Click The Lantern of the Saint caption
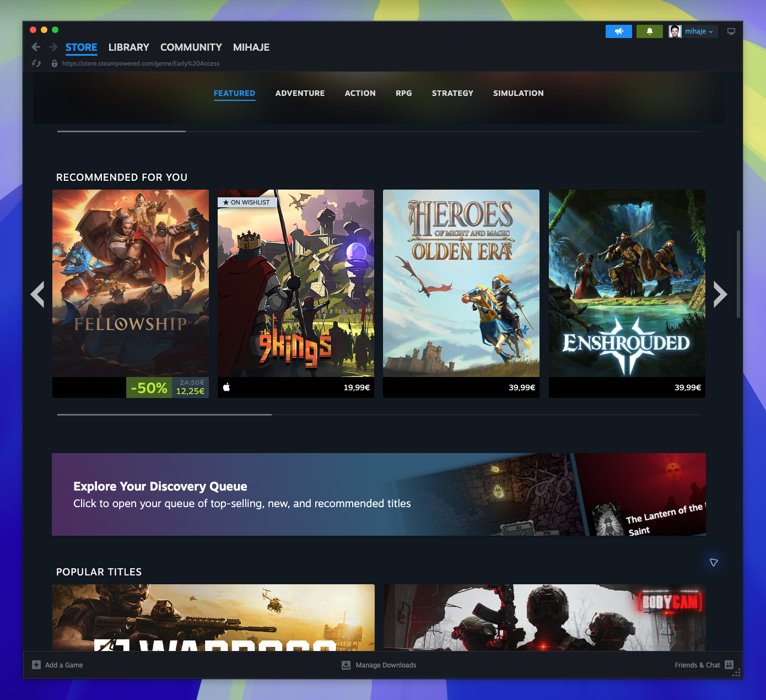Image resolution: width=766 pixels, height=700 pixels. point(665,519)
